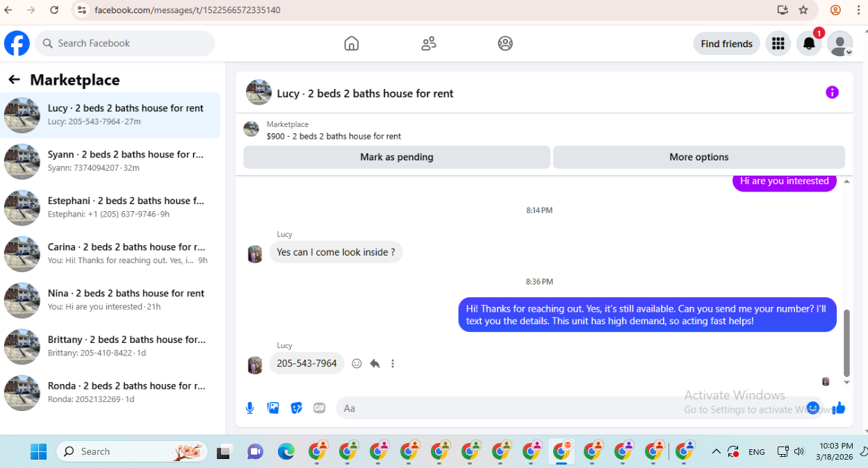Open the Facebook menu grid icon
The height and width of the screenshot is (468, 868).
778,43
